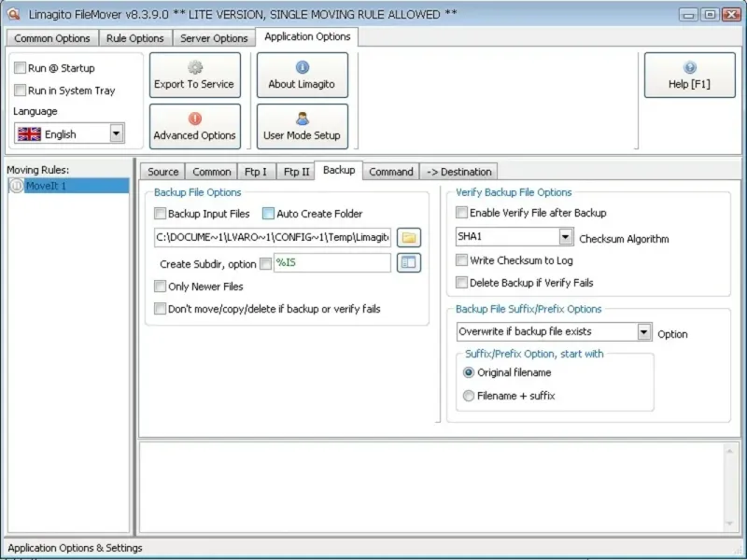747x560 pixels.
Task: Open the Ftp I tab
Action: point(256,172)
